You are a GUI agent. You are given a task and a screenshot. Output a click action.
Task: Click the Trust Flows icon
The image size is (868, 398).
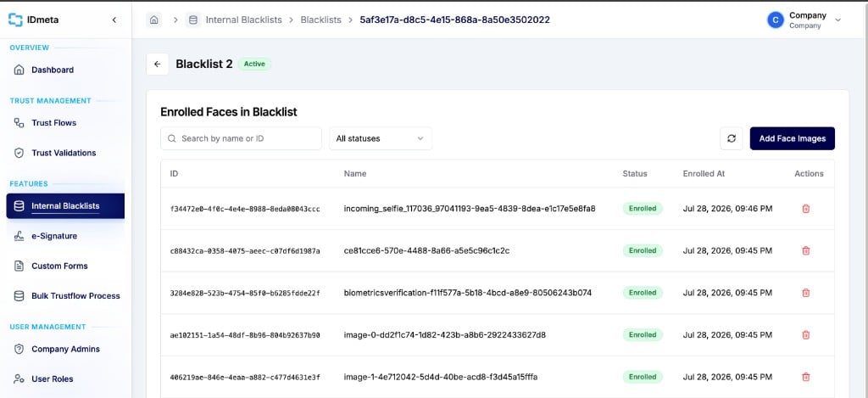pos(19,122)
